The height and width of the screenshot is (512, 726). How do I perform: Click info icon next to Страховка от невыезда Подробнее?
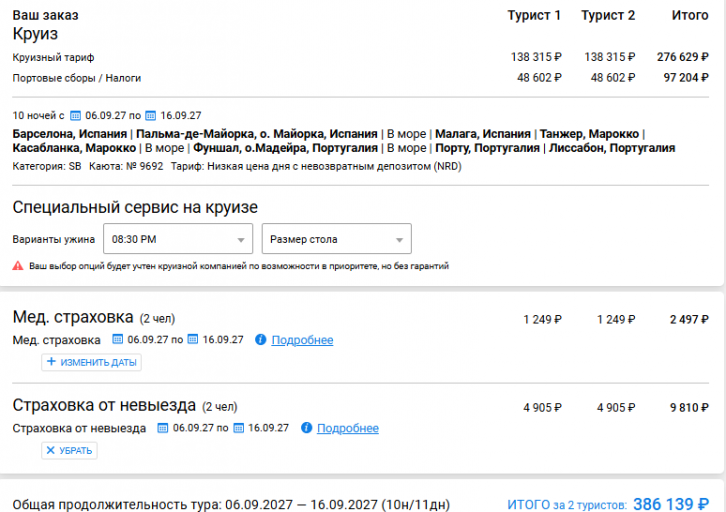pyautogui.click(x=306, y=428)
